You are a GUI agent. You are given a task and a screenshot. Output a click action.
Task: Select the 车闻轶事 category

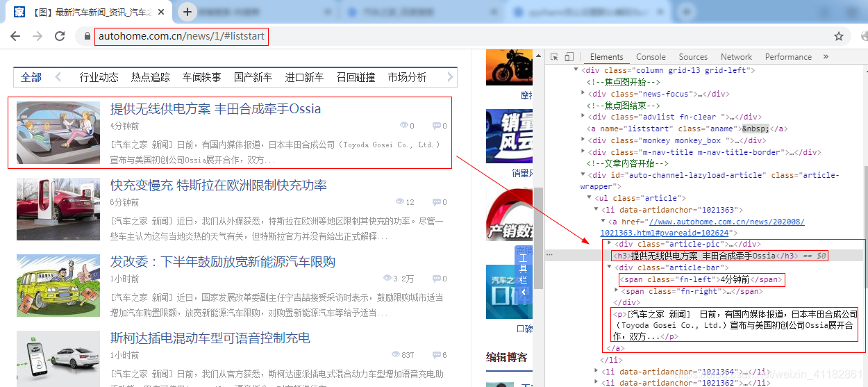click(201, 77)
